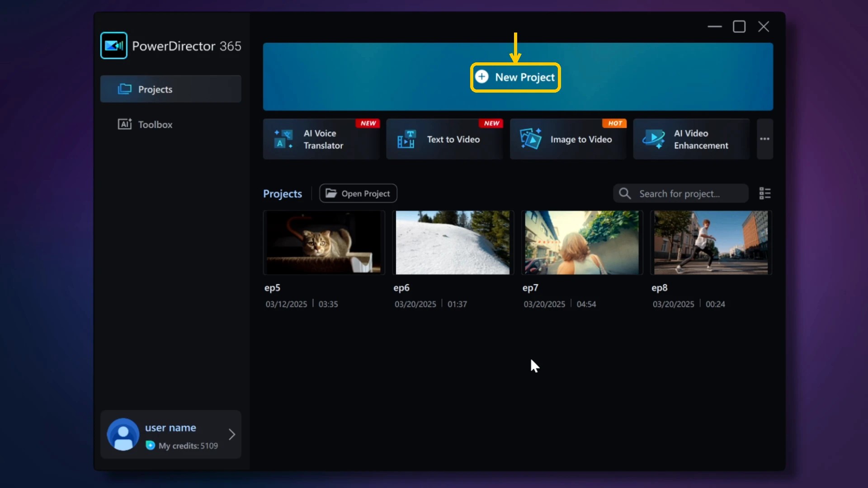The width and height of the screenshot is (868, 488).
Task: Maximize the PowerDirector window
Action: tap(739, 27)
